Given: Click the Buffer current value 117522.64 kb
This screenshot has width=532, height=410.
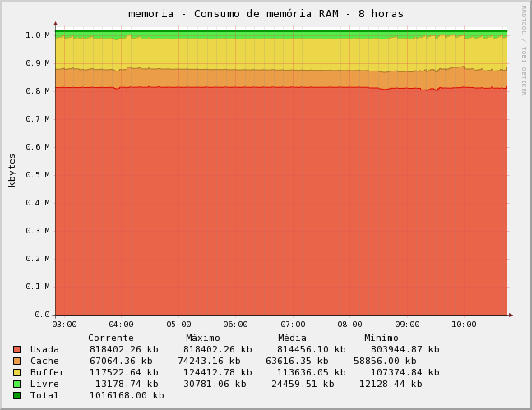Looking at the screenshot, I should 124,373.
